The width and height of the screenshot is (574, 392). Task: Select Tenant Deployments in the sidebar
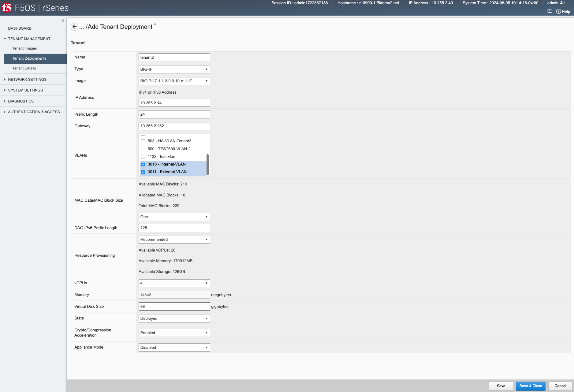tap(35, 58)
